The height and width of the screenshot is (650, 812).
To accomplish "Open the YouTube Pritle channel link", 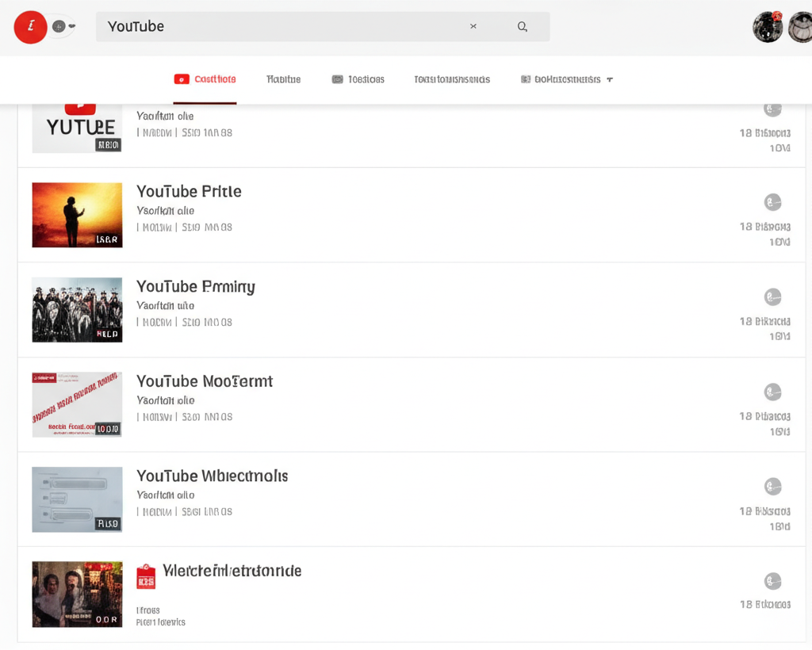I will coord(189,191).
